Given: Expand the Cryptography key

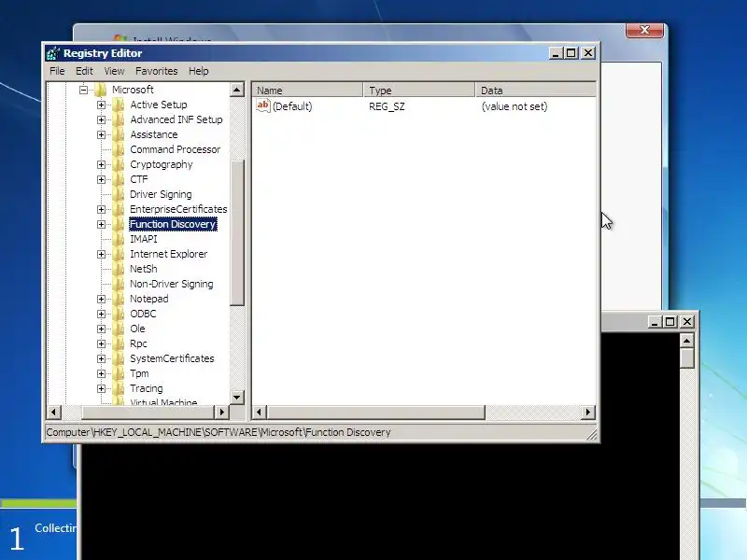Looking at the screenshot, I should coord(101,164).
